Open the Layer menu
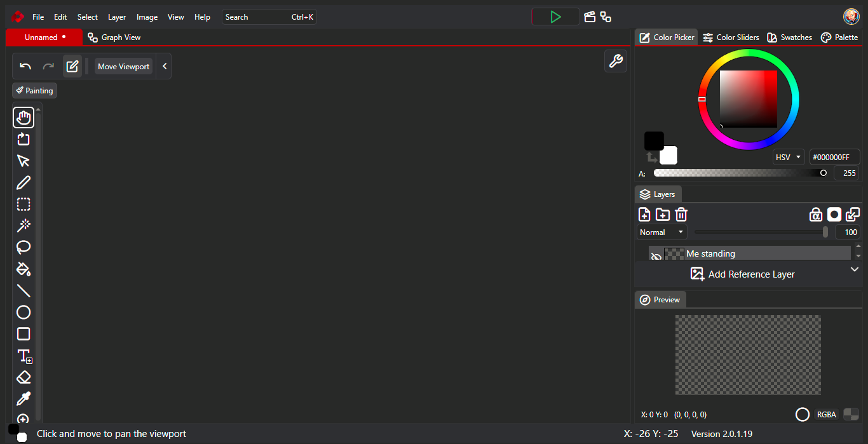 (117, 17)
